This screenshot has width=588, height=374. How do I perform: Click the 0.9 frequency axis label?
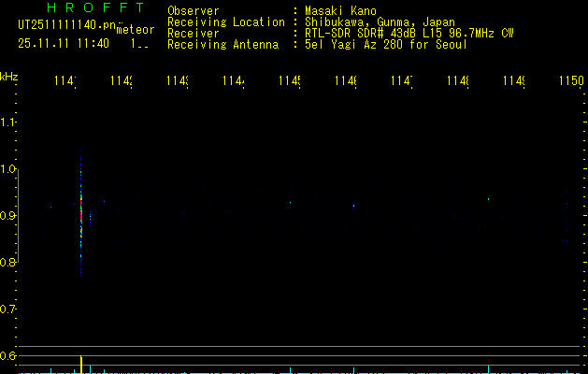[7, 216]
